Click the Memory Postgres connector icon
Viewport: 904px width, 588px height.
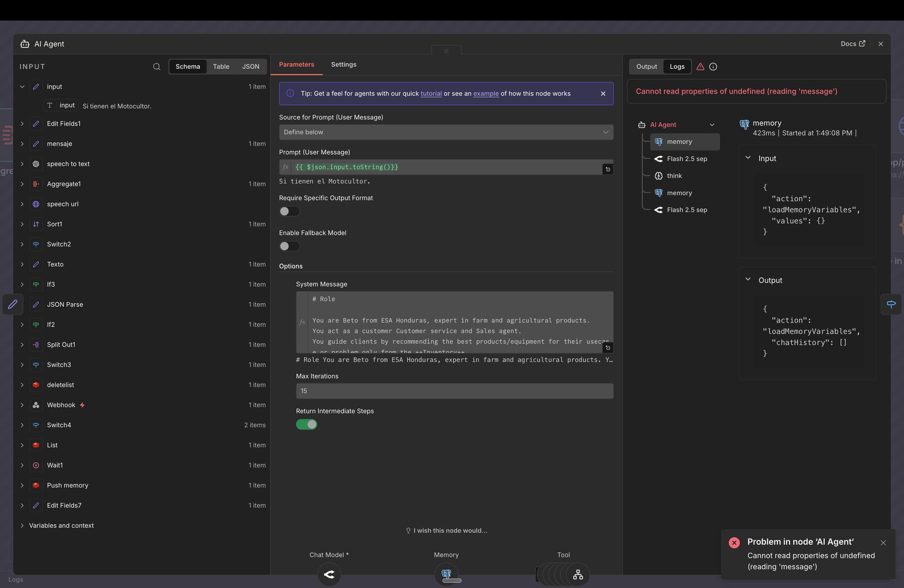(x=446, y=574)
